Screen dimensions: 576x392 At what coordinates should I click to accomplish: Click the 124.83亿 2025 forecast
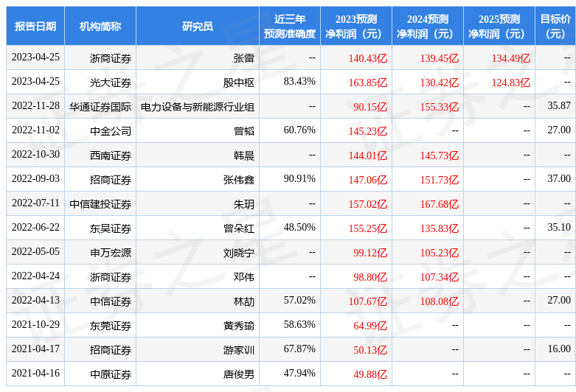click(511, 83)
